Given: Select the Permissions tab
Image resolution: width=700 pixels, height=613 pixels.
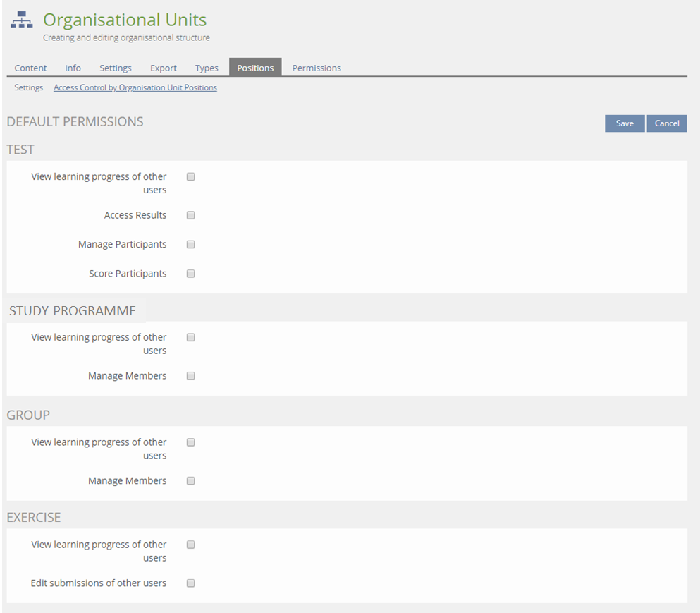Looking at the screenshot, I should tap(317, 68).
